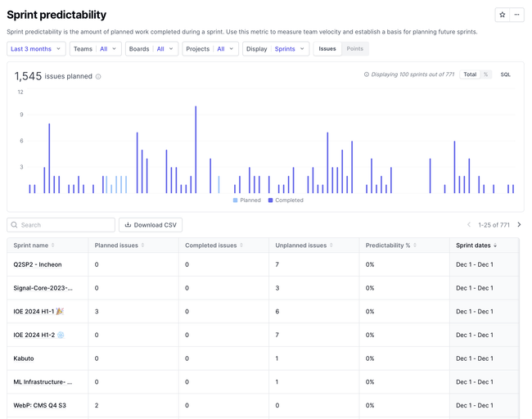Click the snowflake emoji next to IOE 2024 H1-2
The height and width of the screenshot is (419, 532).
click(61, 335)
